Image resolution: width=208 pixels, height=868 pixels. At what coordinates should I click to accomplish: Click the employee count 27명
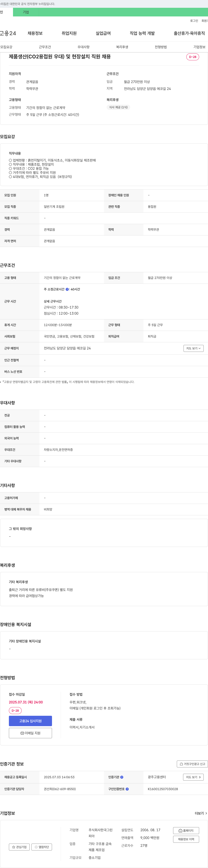tap(144, 846)
